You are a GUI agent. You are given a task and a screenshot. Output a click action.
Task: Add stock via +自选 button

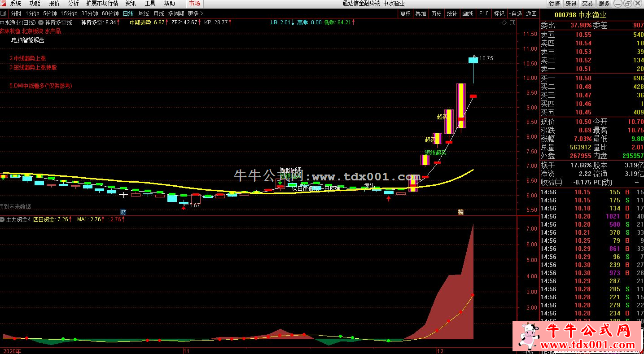tap(516, 13)
